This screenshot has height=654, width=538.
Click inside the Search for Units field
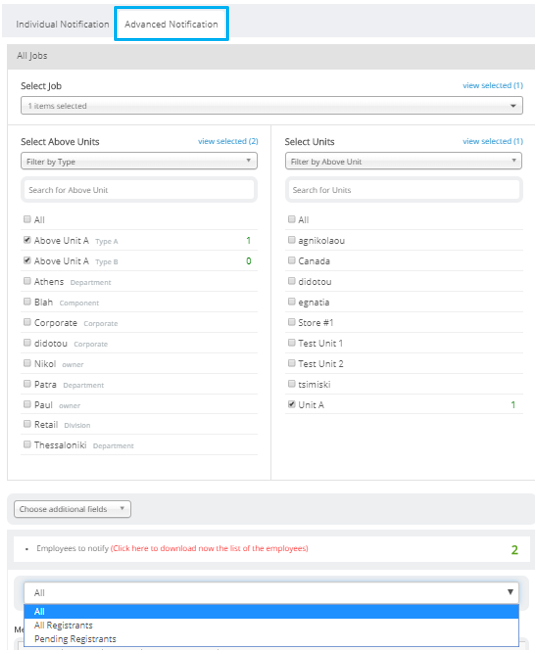[x=403, y=190]
